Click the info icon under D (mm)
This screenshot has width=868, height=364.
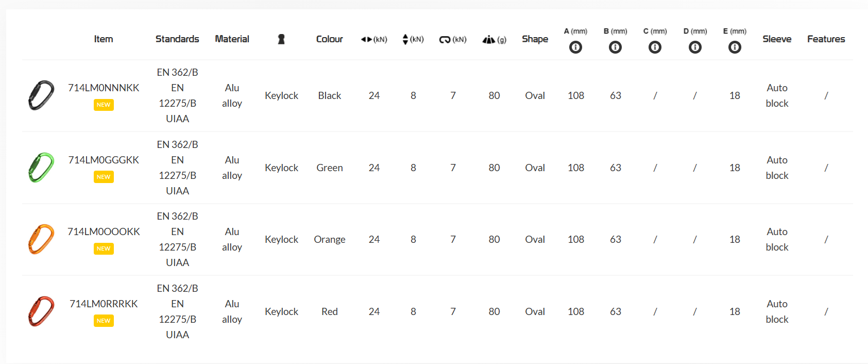(695, 47)
